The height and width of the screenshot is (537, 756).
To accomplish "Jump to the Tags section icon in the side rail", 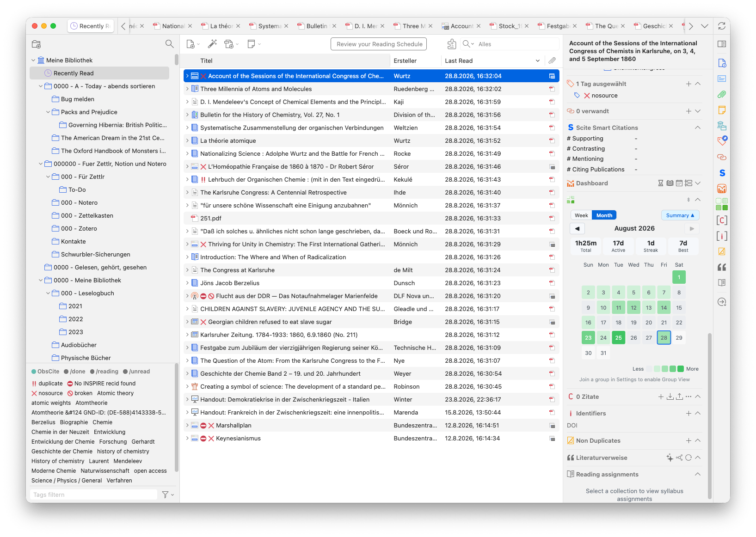I will [722, 141].
